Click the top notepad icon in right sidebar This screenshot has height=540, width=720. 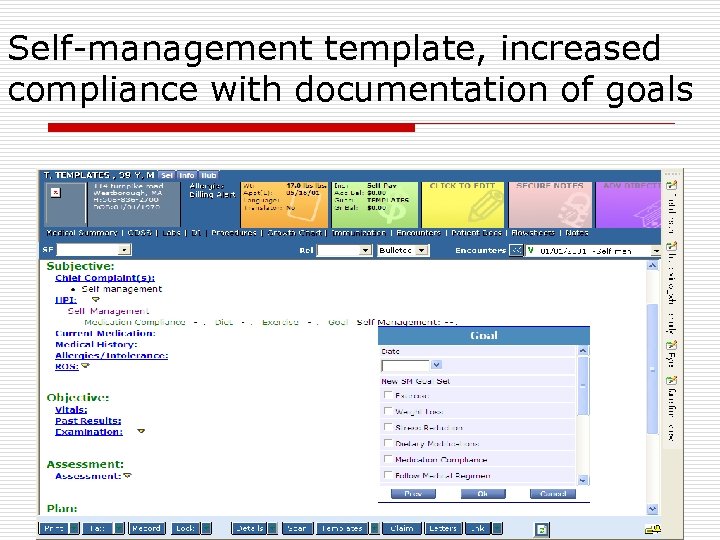pos(671,185)
